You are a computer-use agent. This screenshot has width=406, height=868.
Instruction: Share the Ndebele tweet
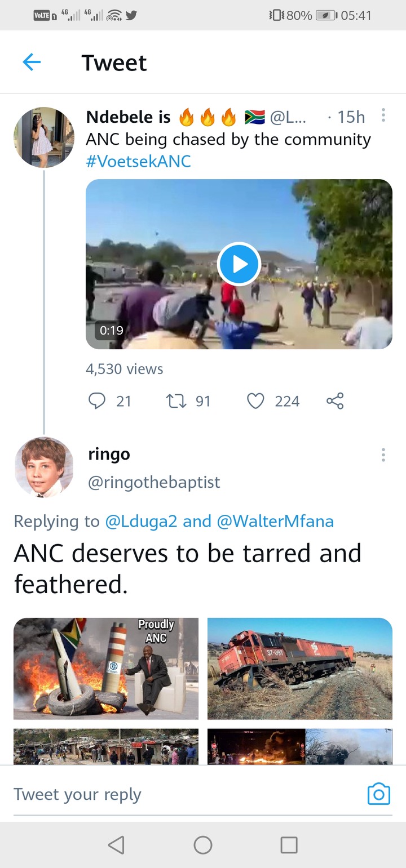click(335, 401)
